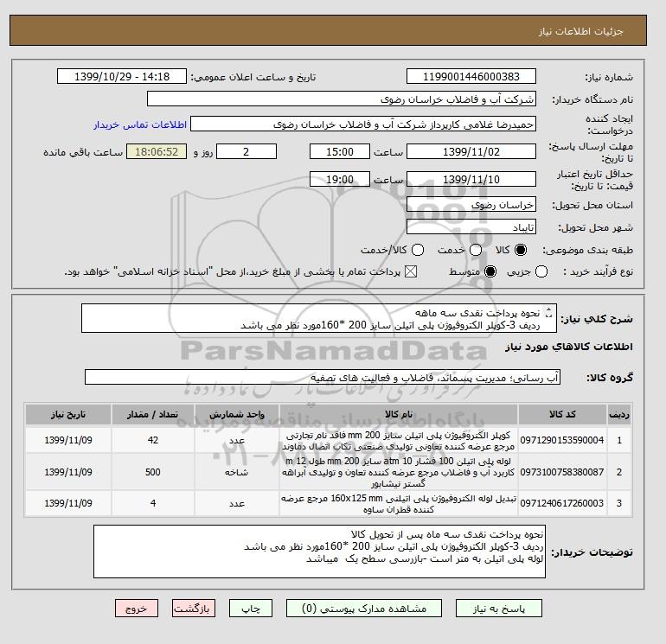Click the واحد شمارش column header
This screenshot has width=666, height=644.
tap(237, 414)
